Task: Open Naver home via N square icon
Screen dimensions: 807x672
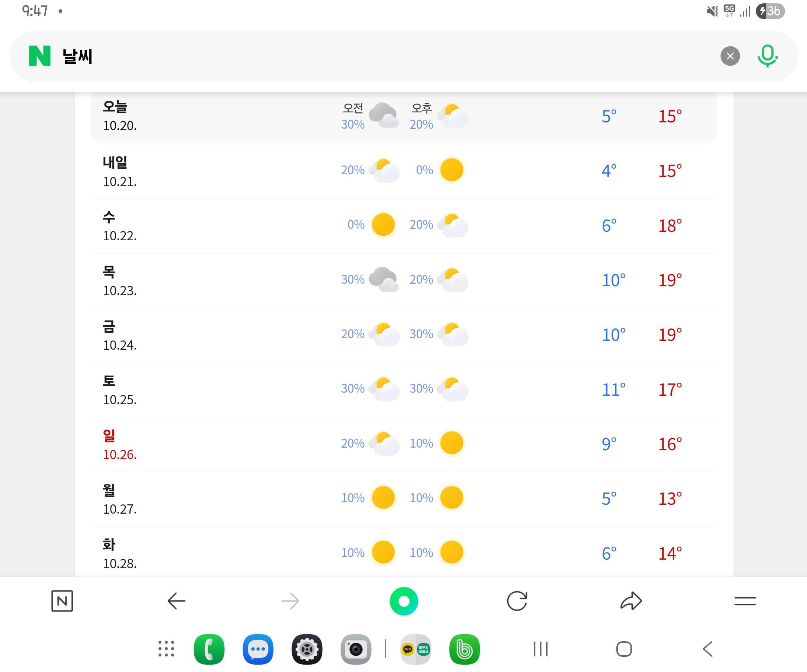Action: (x=62, y=600)
